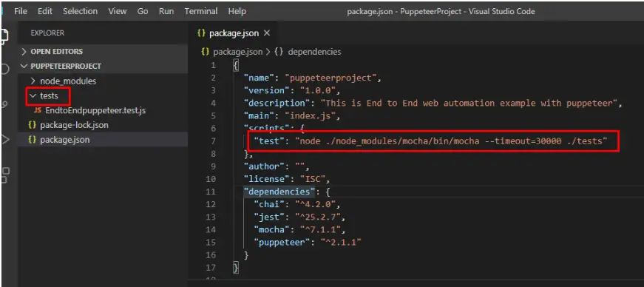
Task: Click the description string about web automation
Action: coord(470,104)
